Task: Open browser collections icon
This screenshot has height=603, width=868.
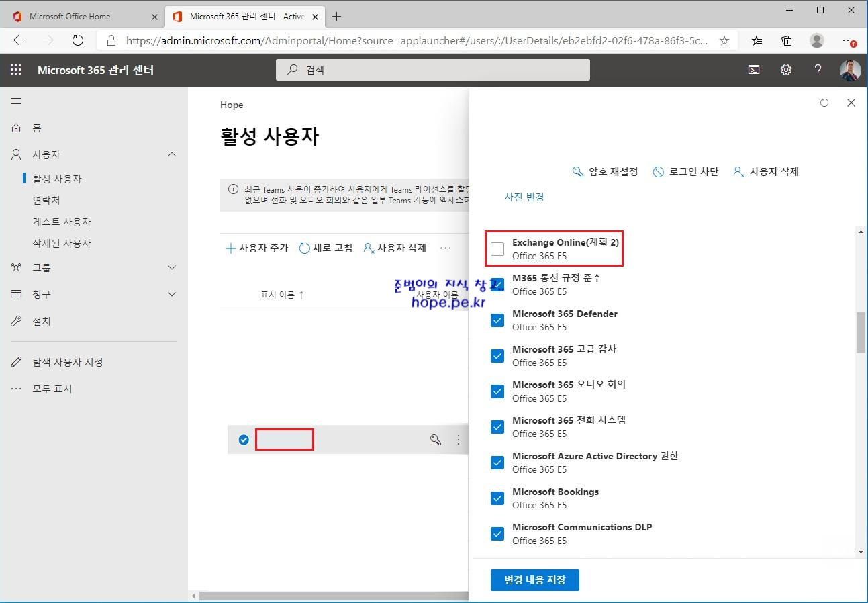Action: point(787,40)
